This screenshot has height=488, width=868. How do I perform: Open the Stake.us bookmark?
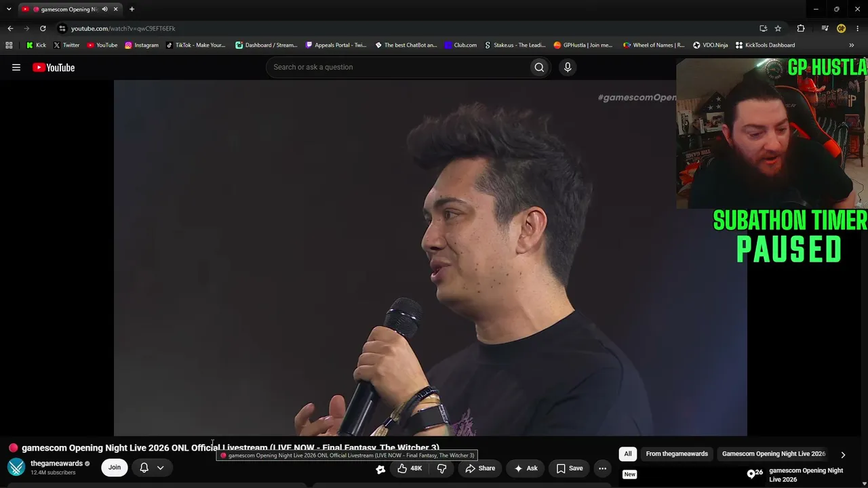click(515, 45)
